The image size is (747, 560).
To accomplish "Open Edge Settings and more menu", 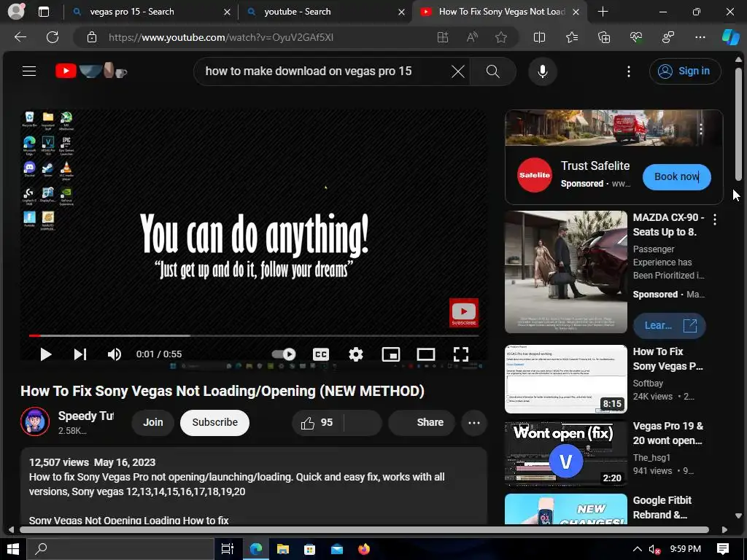I will pyautogui.click(x=700, y=37).
